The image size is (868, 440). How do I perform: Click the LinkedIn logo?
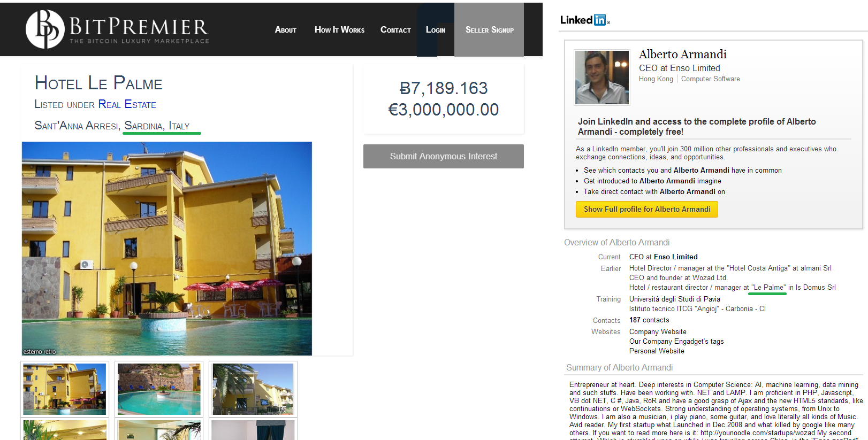pyautogui.click(x=584, y=20)
